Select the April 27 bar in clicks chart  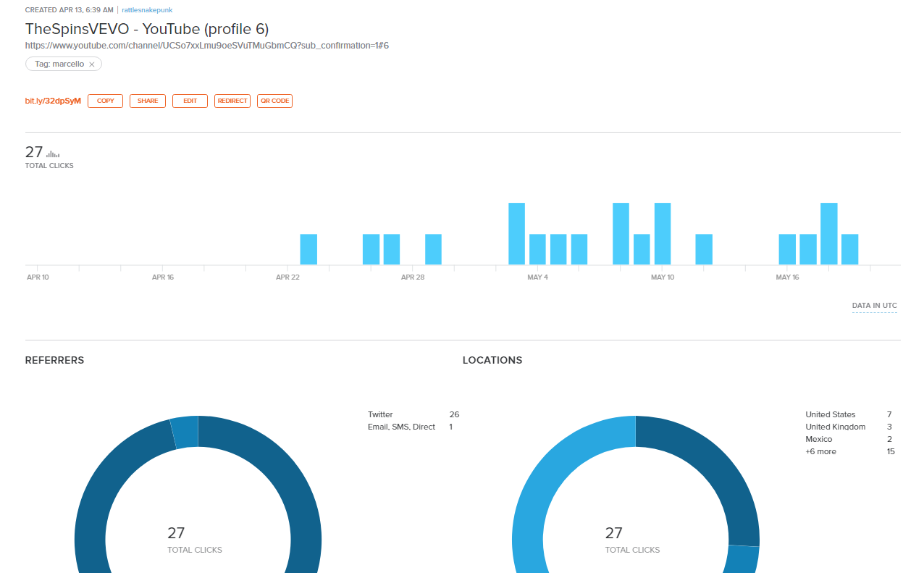pyautogui.click(x=392, y=249)
